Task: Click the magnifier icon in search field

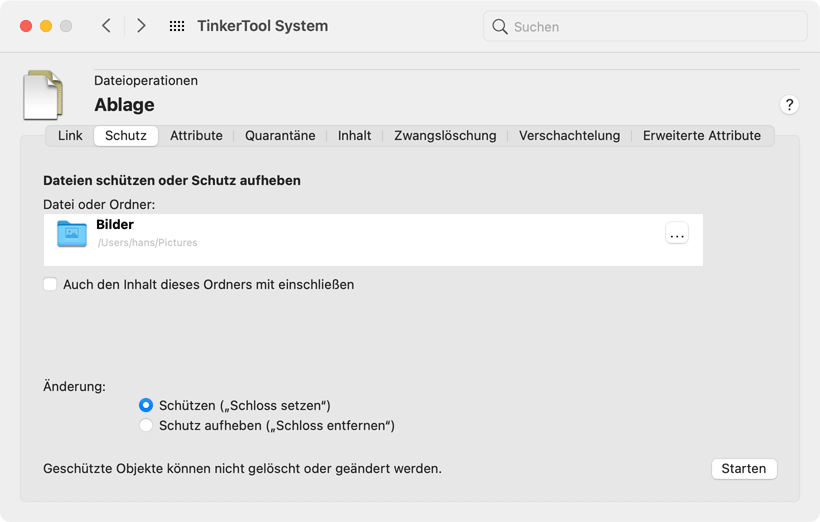Action: (500, 27)
